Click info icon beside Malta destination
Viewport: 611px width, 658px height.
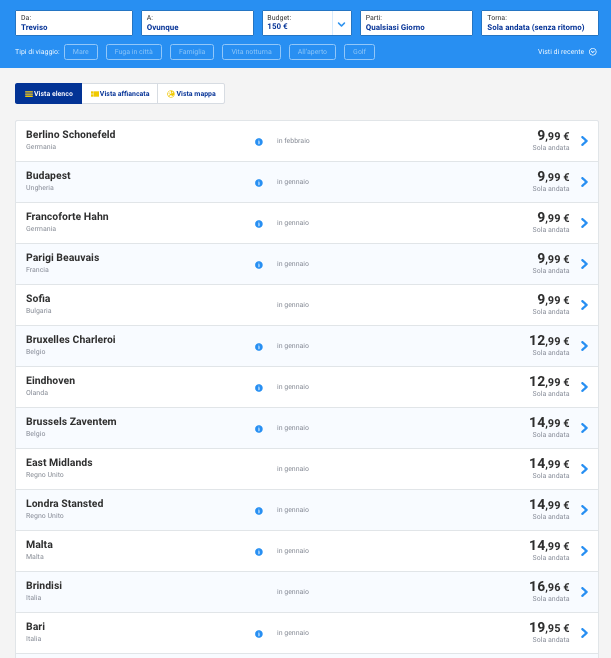[x=258, y=552]
